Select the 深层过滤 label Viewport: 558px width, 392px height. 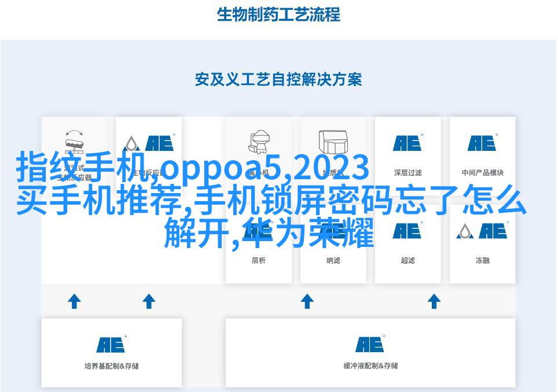[x=408, y=173]
